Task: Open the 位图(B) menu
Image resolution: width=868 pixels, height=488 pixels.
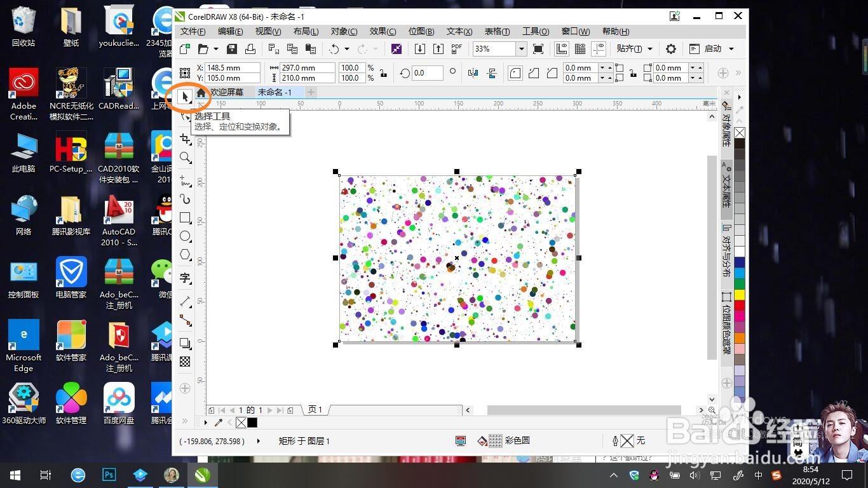Action: click(x=421, y=31)
